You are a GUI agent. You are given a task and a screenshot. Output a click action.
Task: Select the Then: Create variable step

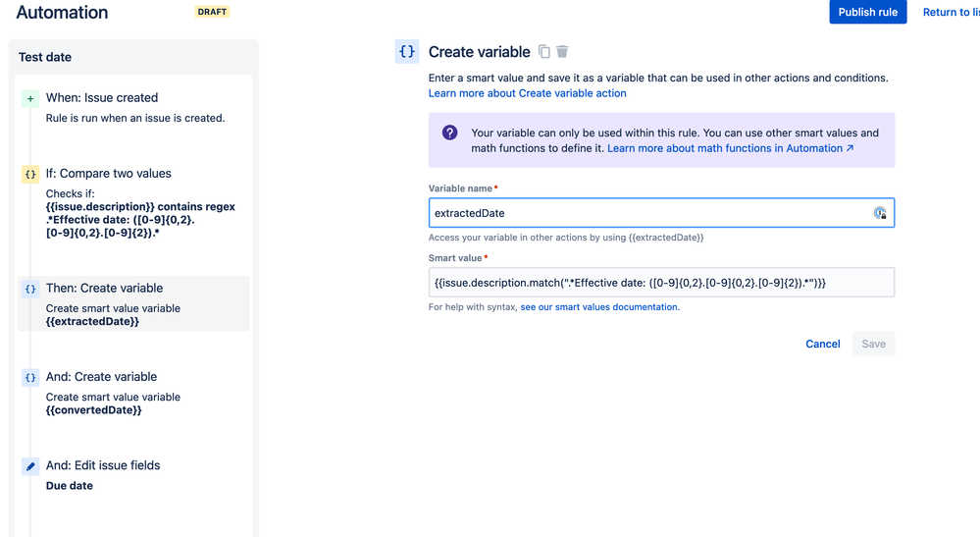tap(133, 303)
